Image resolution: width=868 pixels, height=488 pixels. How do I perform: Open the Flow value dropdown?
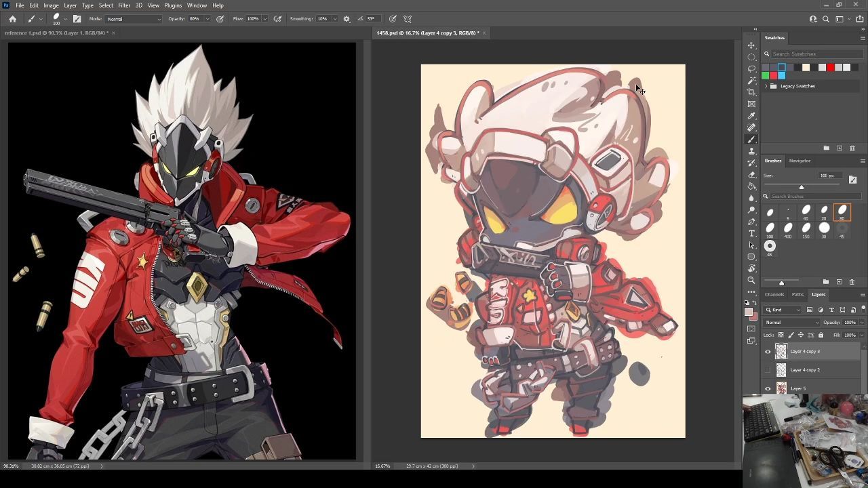tap(264, 19)
